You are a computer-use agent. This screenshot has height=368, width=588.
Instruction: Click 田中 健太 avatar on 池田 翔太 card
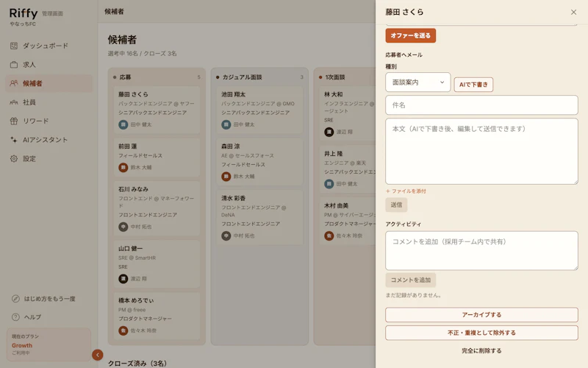[x=226, y=124]
